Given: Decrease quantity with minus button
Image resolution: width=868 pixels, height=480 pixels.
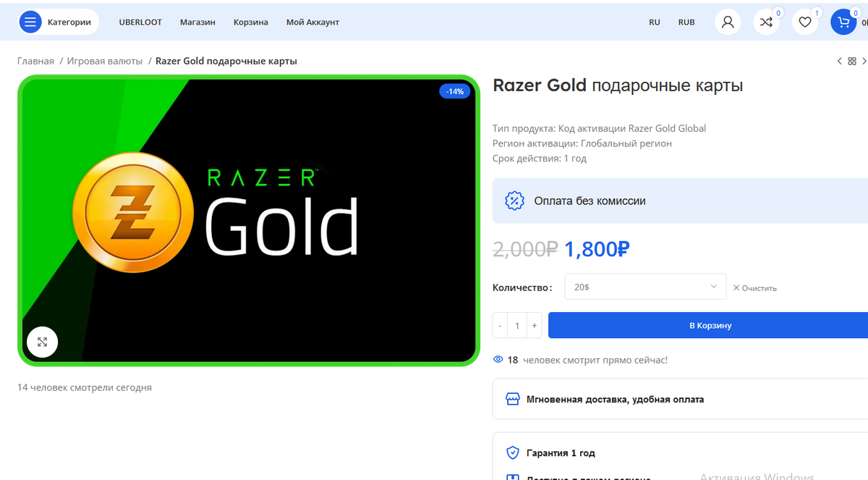Looking at the screenshot, I should point(500,326).
